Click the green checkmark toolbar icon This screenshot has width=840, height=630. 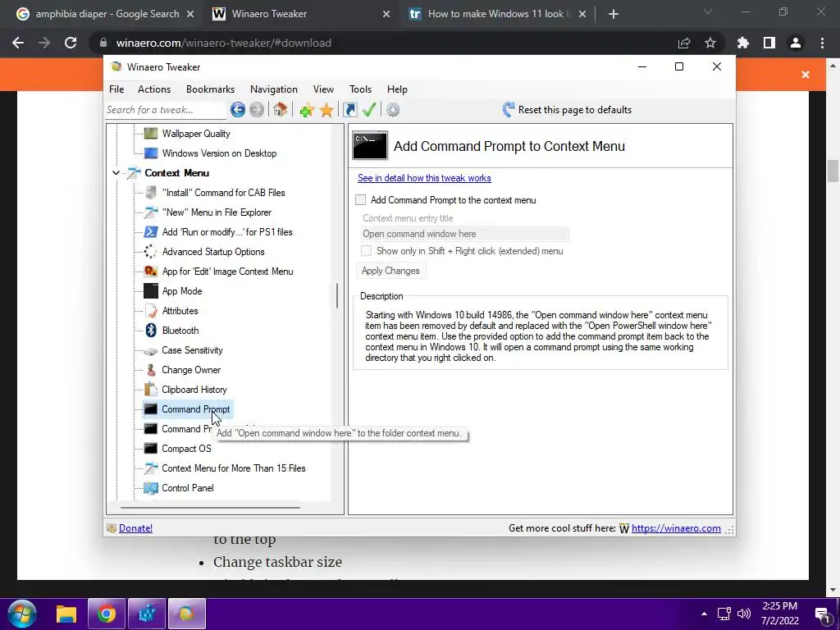coord(369,110)
